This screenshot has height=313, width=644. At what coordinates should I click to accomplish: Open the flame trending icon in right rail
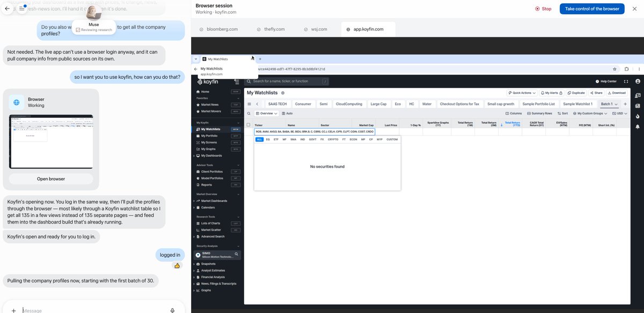638,116
